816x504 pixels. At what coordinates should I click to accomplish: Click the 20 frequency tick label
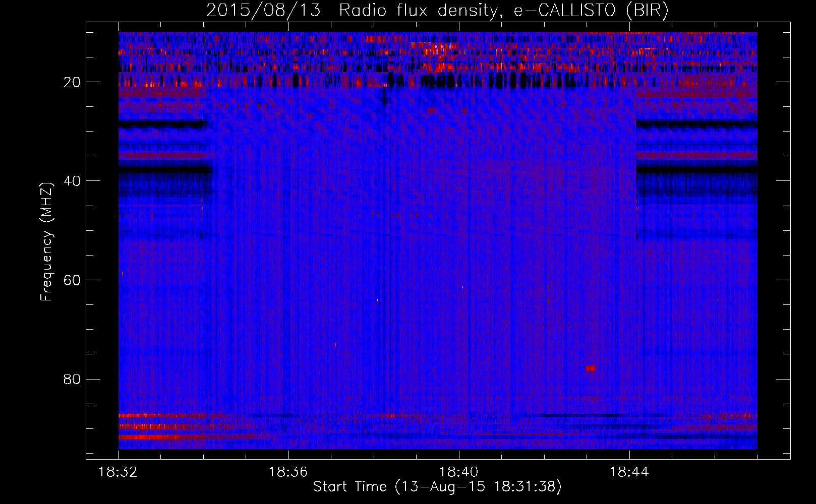point(72,82)
